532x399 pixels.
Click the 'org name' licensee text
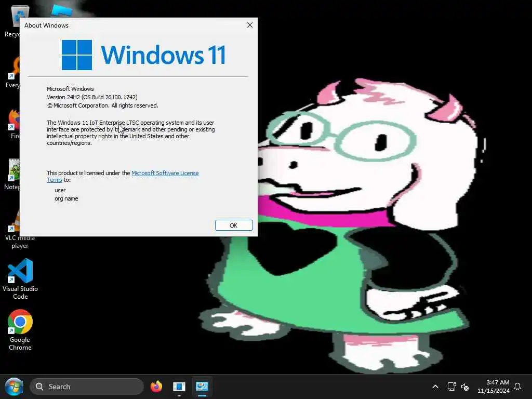[x=66, y=198]
